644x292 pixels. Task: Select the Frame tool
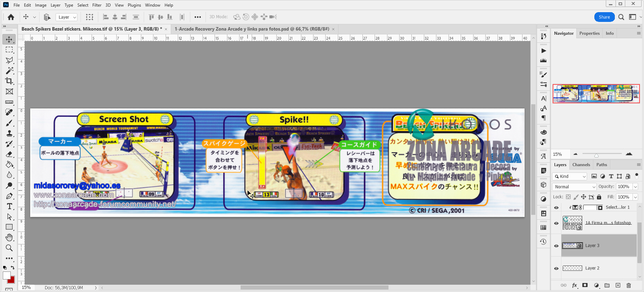9,91
